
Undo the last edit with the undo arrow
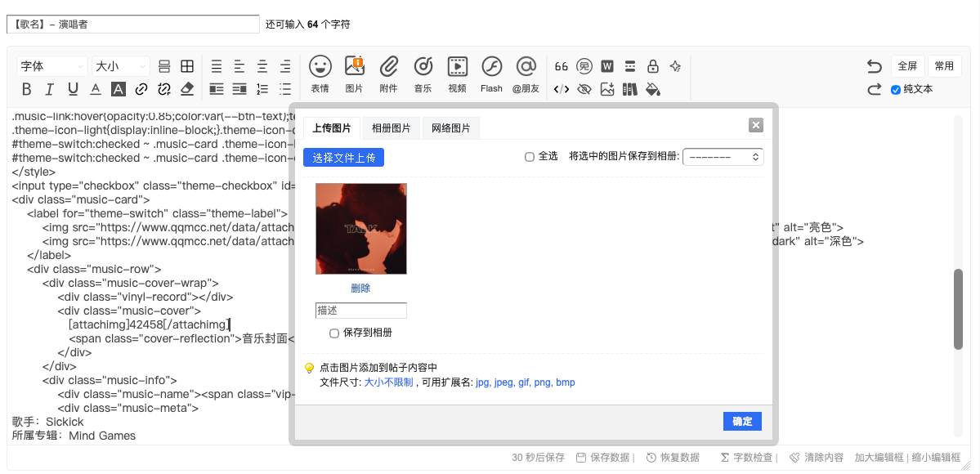[x=875, y=66]
